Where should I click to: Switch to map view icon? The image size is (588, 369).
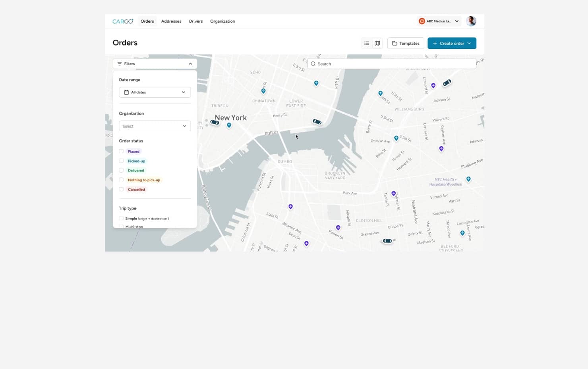click(377, 43)
